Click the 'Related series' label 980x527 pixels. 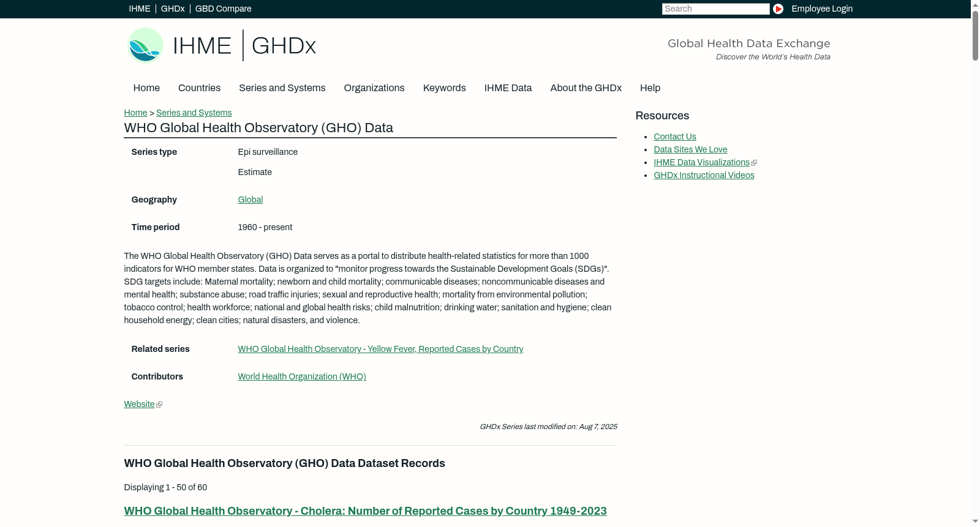point(160,349)
